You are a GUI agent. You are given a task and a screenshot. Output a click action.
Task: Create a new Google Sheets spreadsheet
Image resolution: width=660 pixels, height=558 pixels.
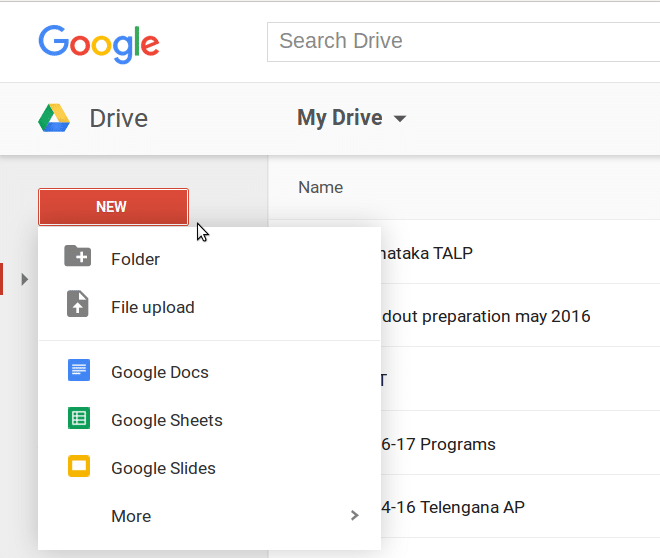click(209, 420)
